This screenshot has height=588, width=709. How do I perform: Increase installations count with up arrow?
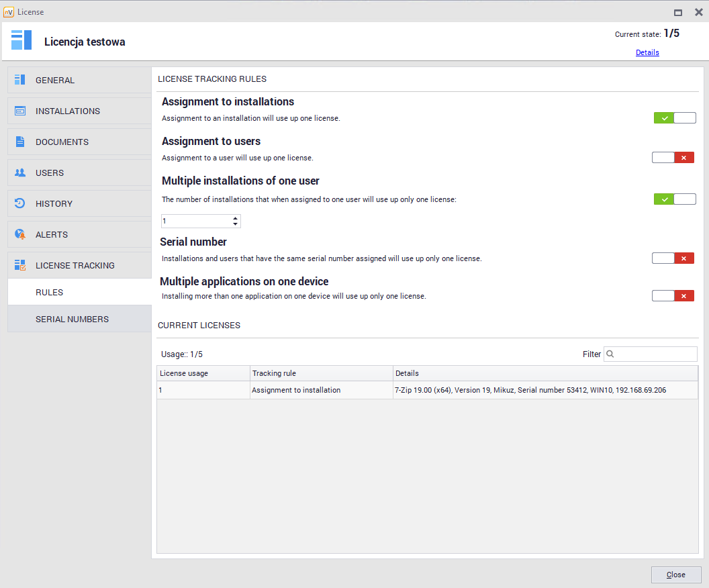(235, 218)
